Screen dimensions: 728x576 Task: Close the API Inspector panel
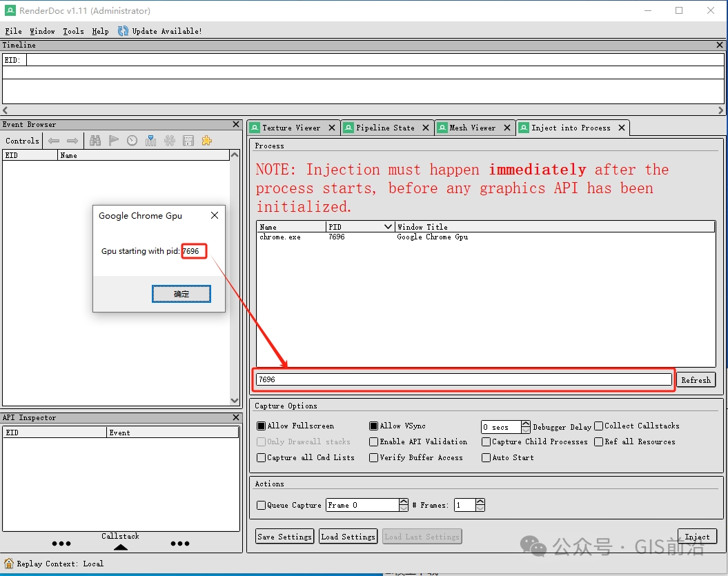(x=236, y=417)
